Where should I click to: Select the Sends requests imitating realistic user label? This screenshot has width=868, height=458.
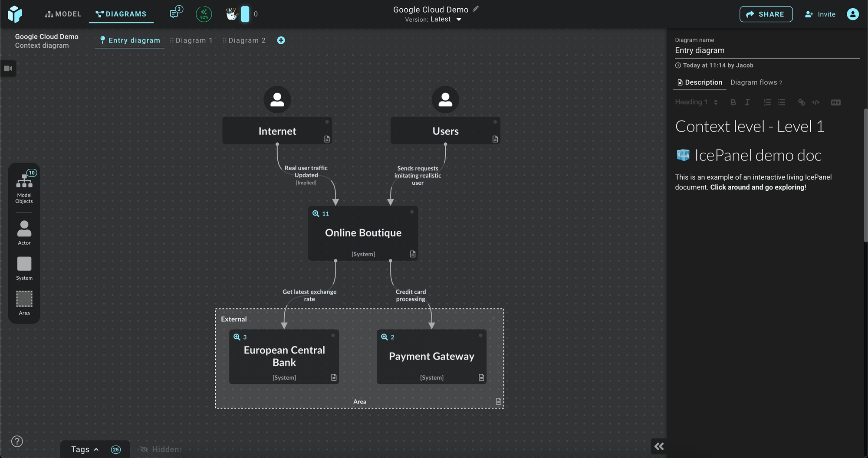[418, 176]
